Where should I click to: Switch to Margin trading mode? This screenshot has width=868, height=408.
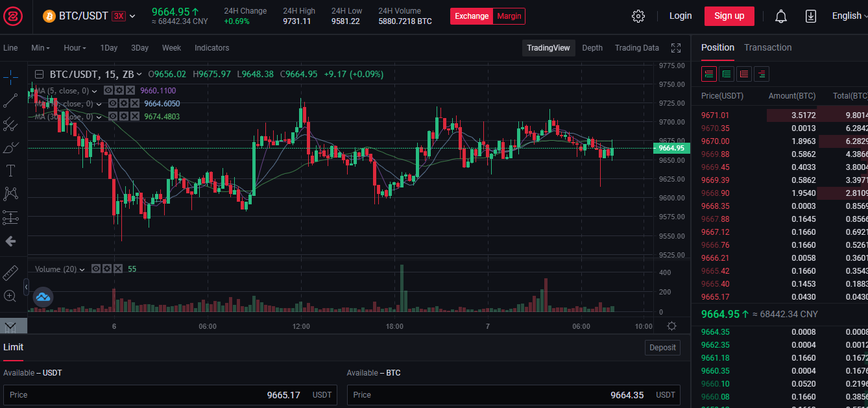pos(509,16)
